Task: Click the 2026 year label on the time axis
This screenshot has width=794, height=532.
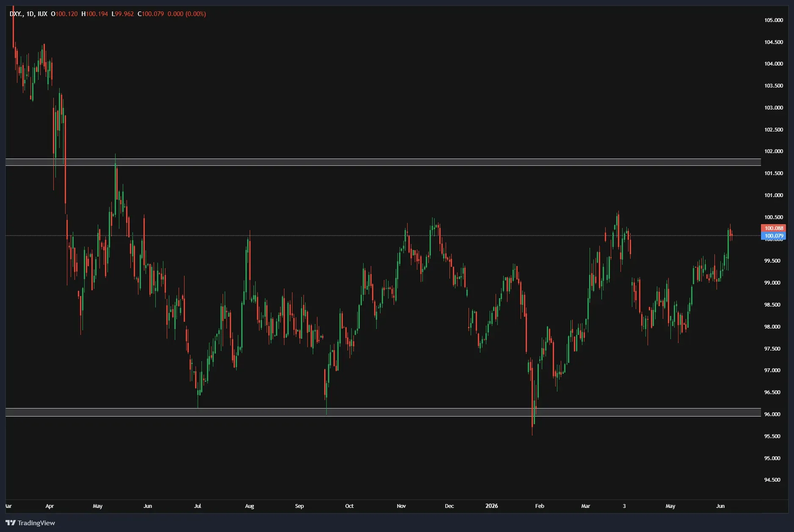Action: [492, 506]
